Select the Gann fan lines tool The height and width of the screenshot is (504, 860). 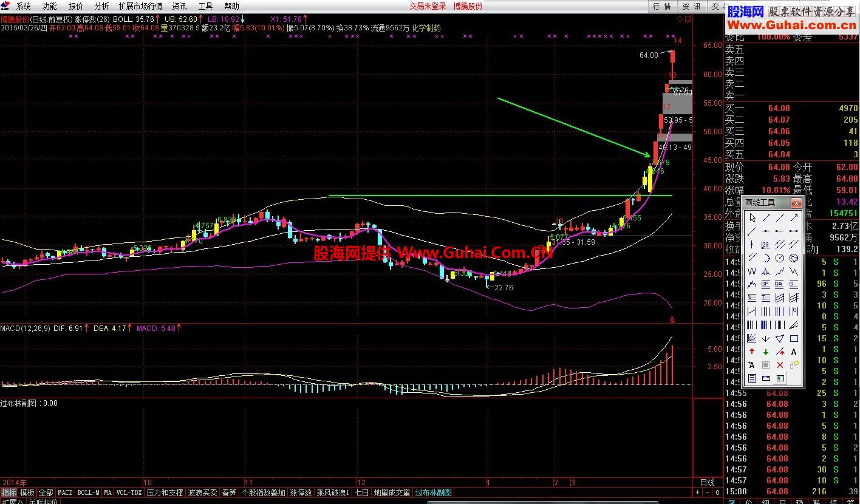coord(752,338)
